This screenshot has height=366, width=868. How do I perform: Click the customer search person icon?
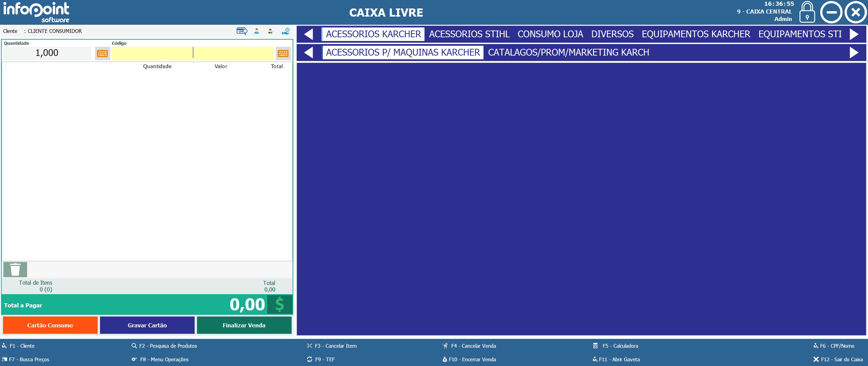point(257,31)
